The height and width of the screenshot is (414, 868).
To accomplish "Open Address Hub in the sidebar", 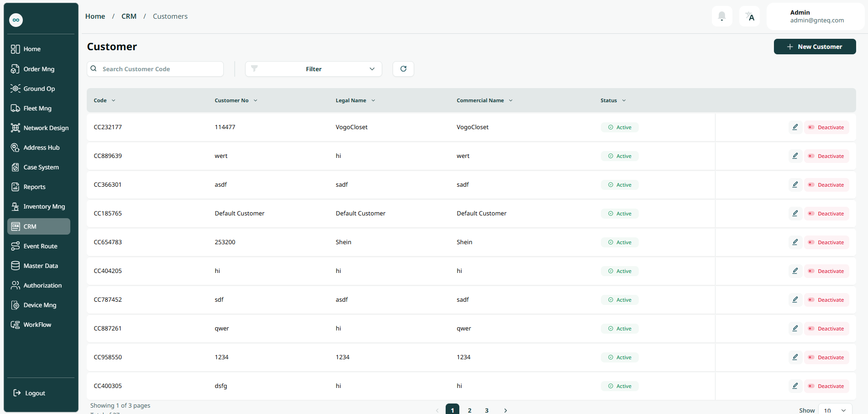I will 39,147.
